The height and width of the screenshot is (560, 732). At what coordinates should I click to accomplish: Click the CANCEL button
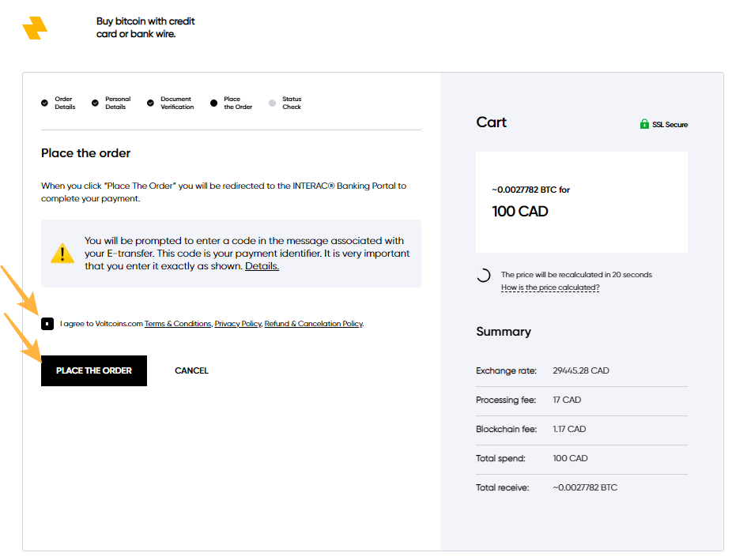click(191, 370)
